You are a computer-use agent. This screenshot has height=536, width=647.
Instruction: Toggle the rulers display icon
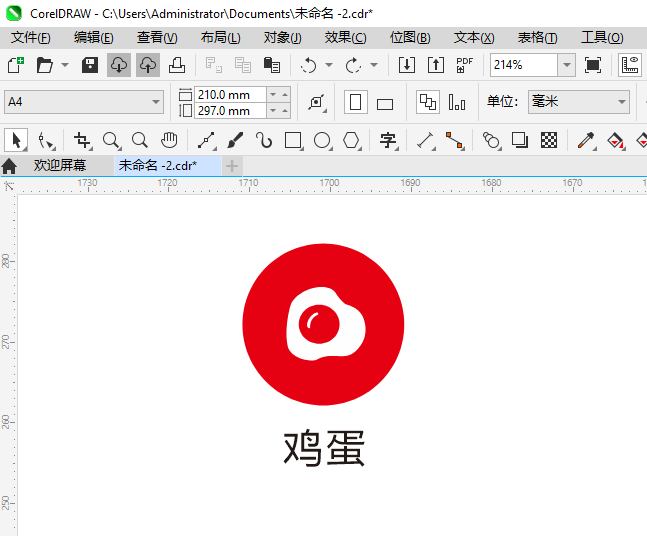[630, 65]
